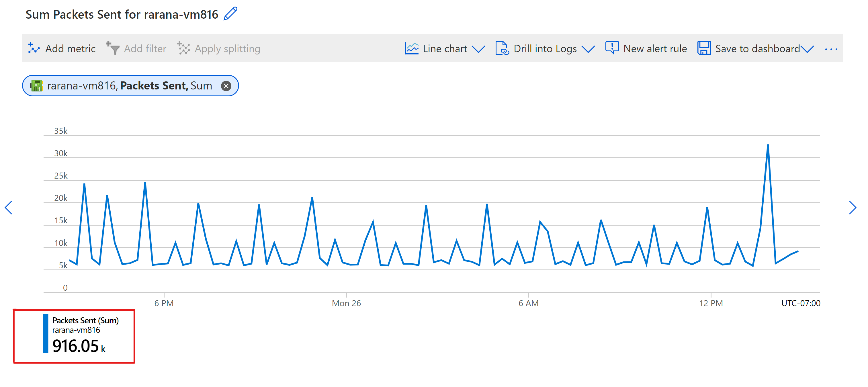Screen dimensions: 868x387
Task: Click the Drill into Logs document icon
Action: point(502,48)
